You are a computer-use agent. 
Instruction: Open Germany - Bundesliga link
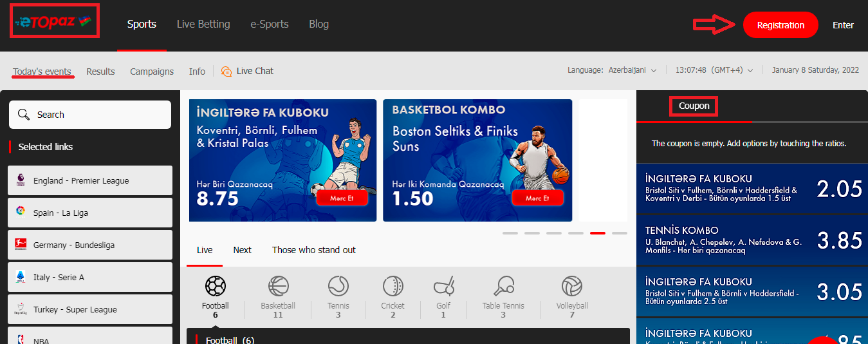[x=90, y=245]
